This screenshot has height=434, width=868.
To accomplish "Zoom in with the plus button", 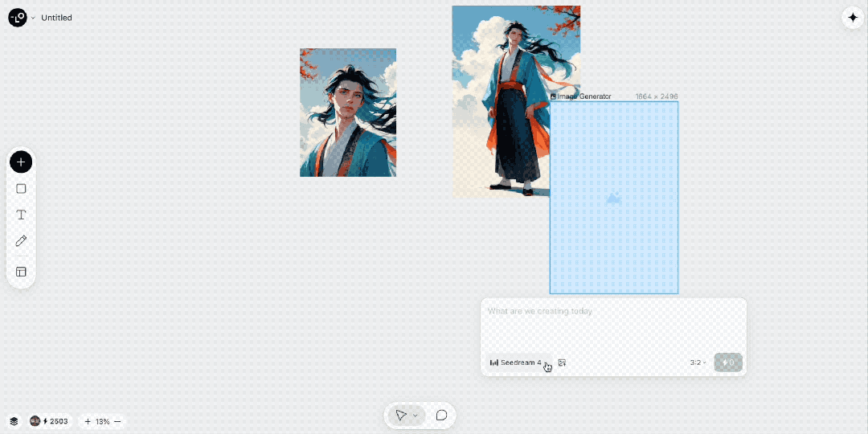I will click(88, 421).
